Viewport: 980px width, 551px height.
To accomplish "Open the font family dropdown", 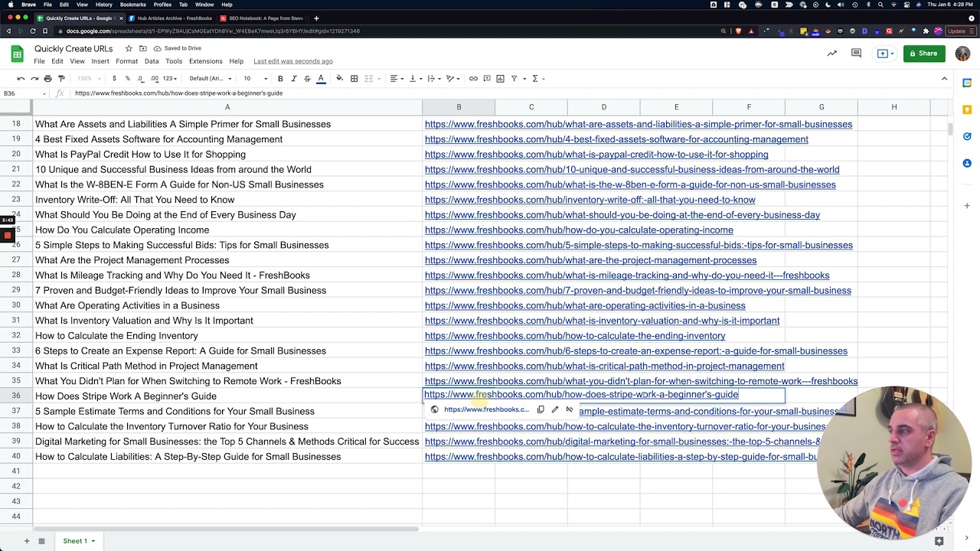I will [211, 78].
